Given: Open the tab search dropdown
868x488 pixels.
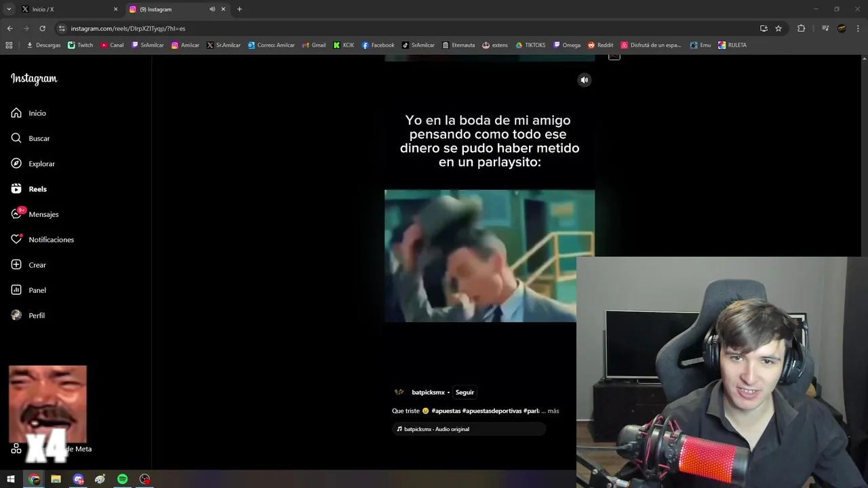Looking at the screenshot, I should (x=9, y=9).
